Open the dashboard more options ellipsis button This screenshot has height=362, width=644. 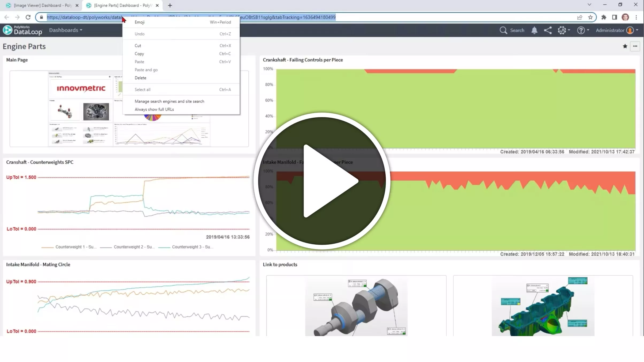pos(635,46)
